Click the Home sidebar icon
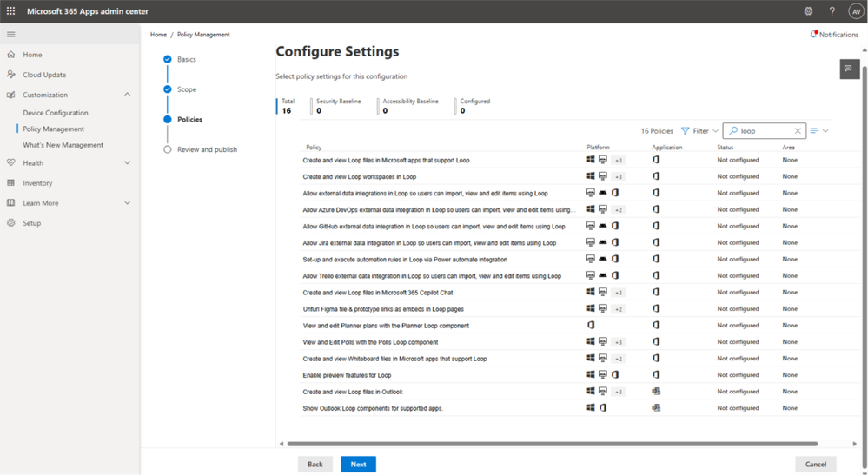Screen dimensions: 868x475 coord(11,55)
